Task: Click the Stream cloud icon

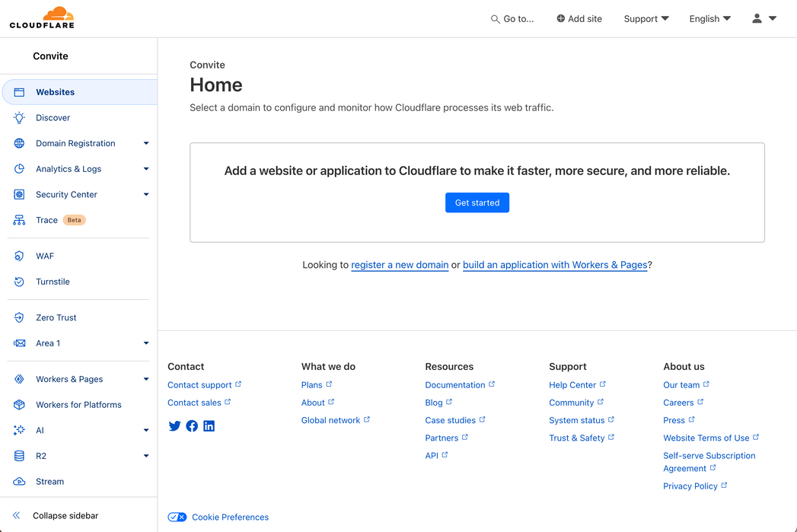Action: click(20, 482)
